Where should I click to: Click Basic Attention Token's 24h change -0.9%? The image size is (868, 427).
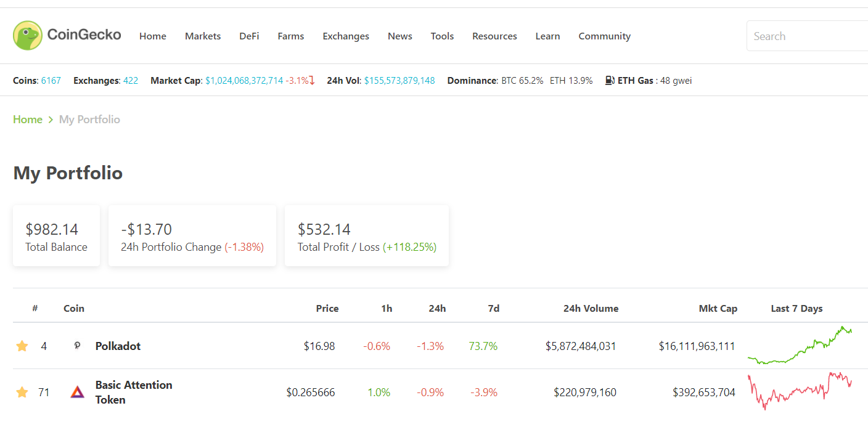pyautogui.click(x=430, y=392)
